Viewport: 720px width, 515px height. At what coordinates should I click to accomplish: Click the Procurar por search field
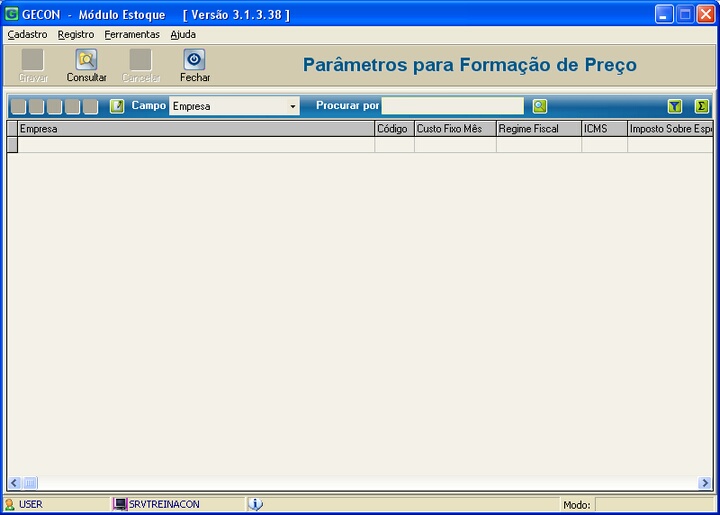452,106
